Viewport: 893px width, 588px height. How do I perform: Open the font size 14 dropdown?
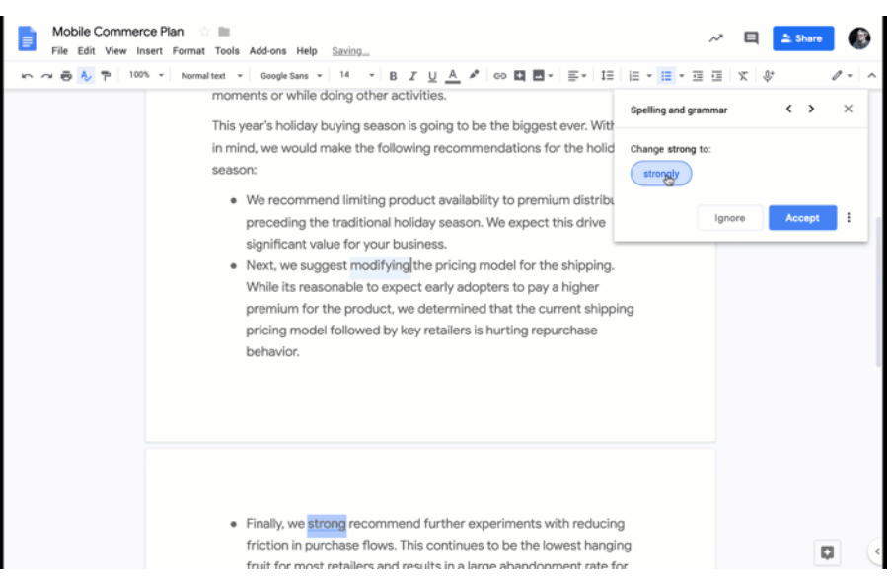356,75
